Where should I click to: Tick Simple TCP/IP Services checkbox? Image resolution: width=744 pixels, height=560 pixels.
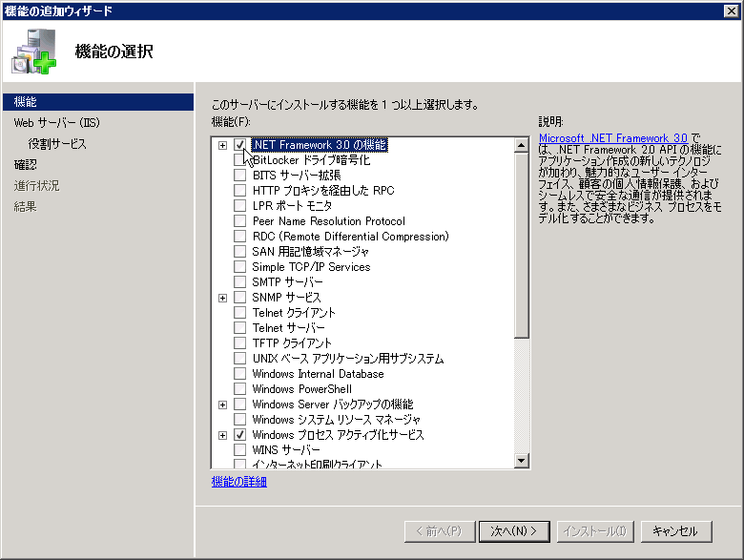[x=240, y=266]
